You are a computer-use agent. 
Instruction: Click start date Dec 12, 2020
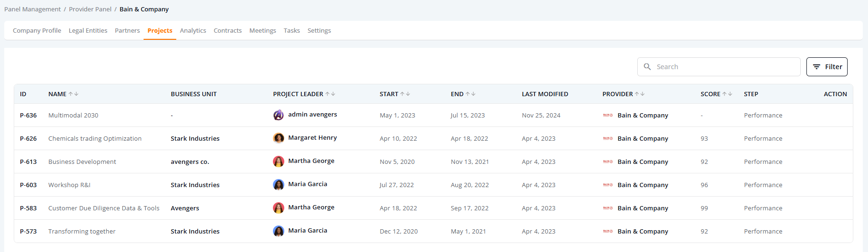point(399,231)
